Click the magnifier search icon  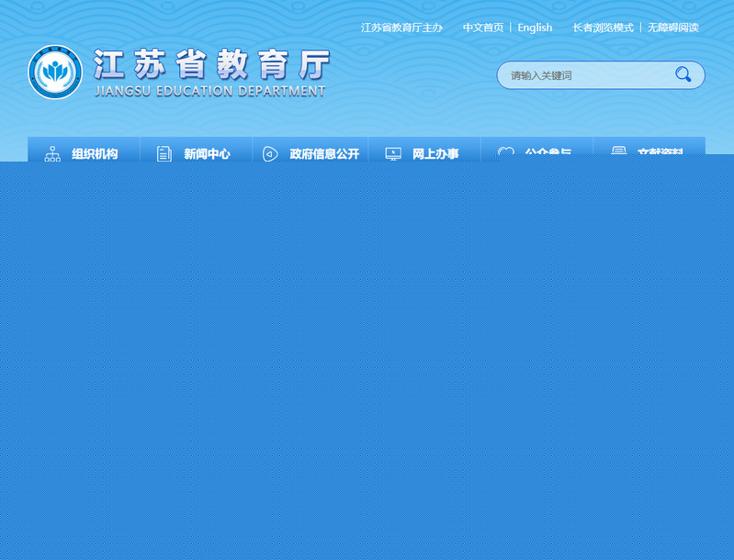[x=683, y=74]
